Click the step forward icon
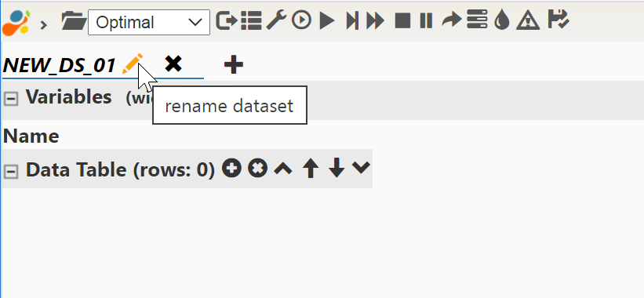This screenshot has width=644, height=298. click(352, 20)
